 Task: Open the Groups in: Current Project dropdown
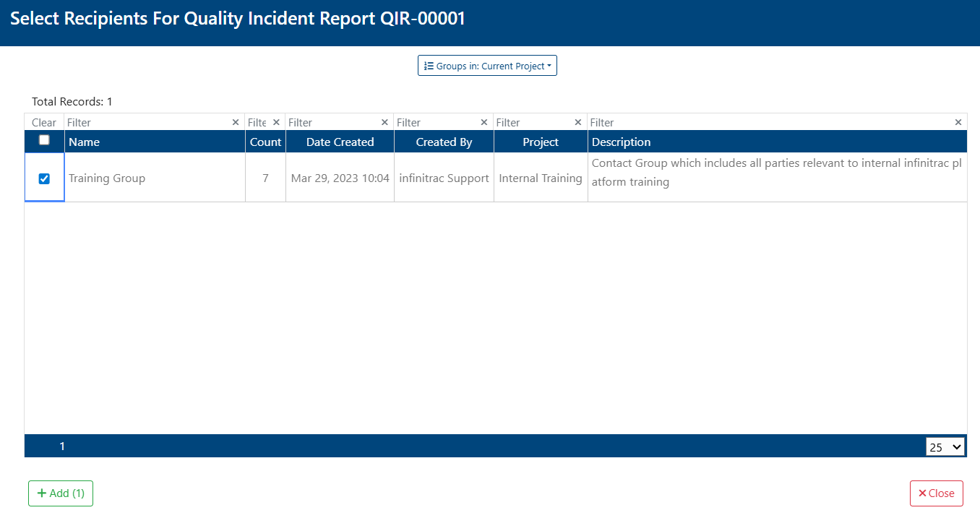pyautogui.click(x=487, y=66)
